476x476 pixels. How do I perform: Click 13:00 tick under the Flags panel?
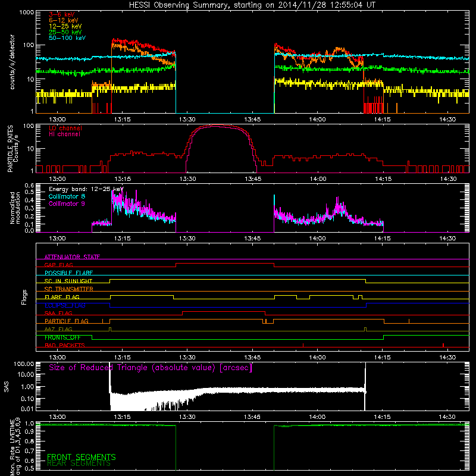pos(57,358)
